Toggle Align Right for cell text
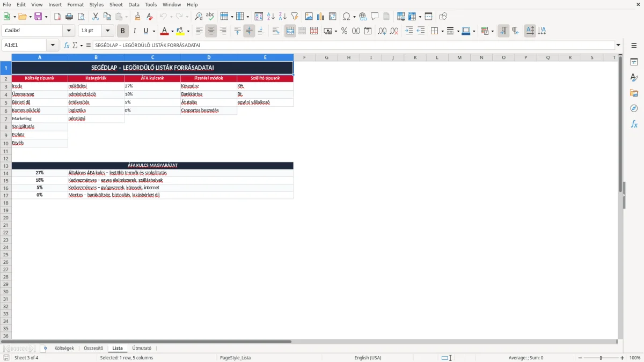The image size is (644, 362). pyautogui.click(x=223, y=31)
